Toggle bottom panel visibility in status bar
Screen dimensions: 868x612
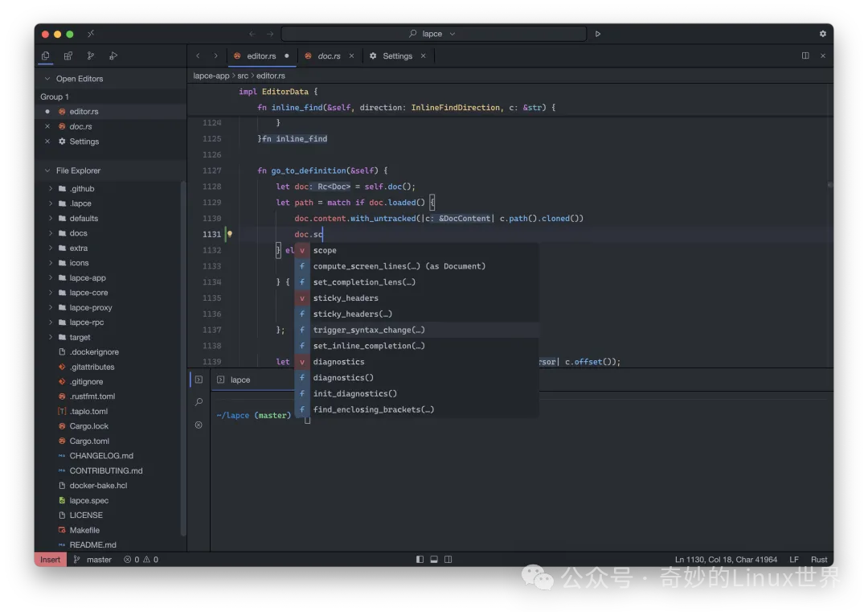[x=434, y=560]
